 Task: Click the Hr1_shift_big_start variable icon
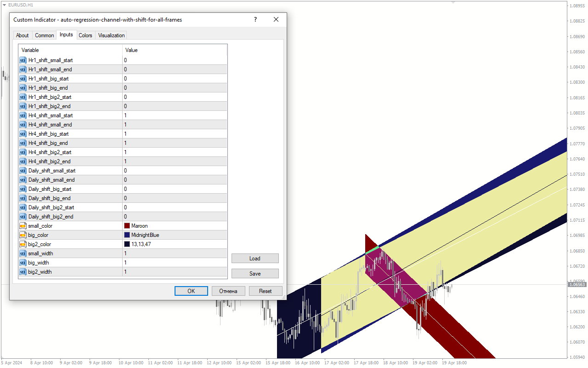point(23,79)
